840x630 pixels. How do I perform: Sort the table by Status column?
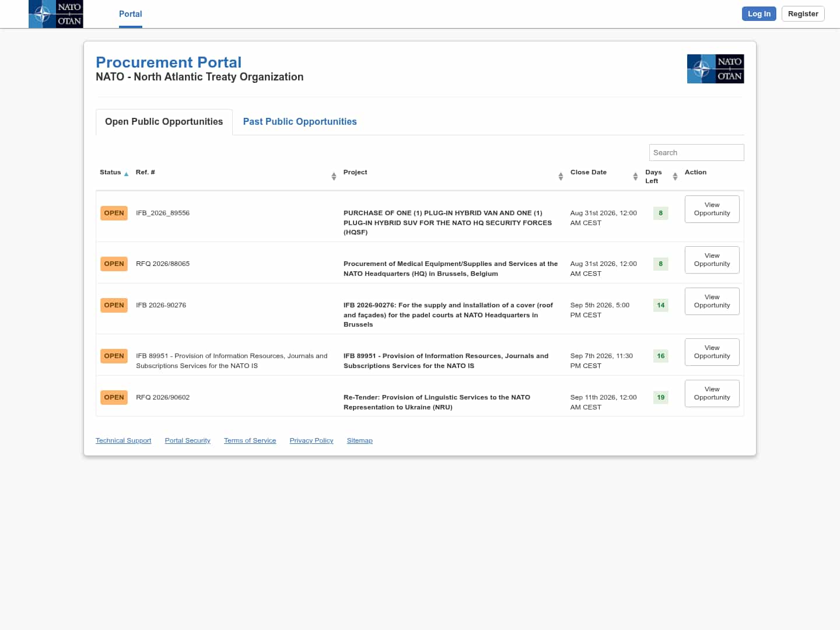coord(114,173)
